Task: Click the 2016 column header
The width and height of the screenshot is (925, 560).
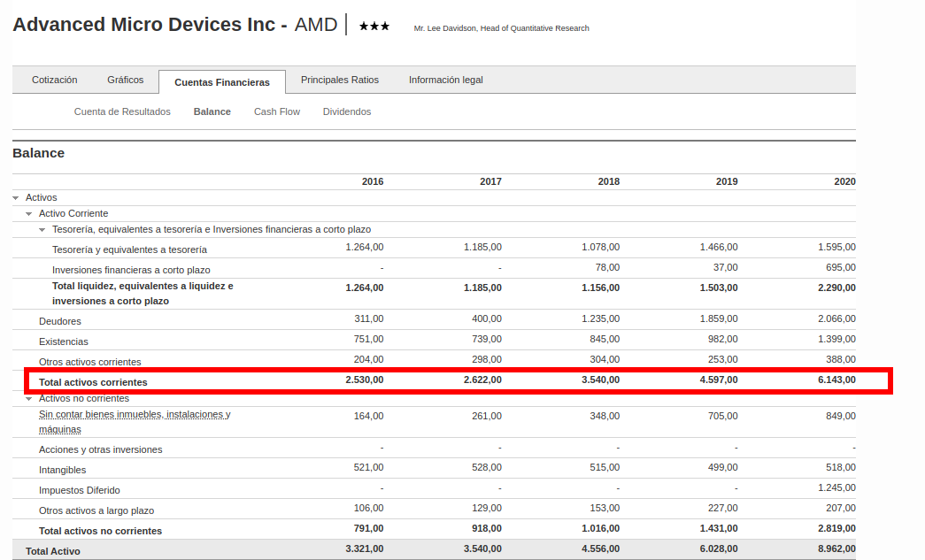Action: tap(373, 181)
